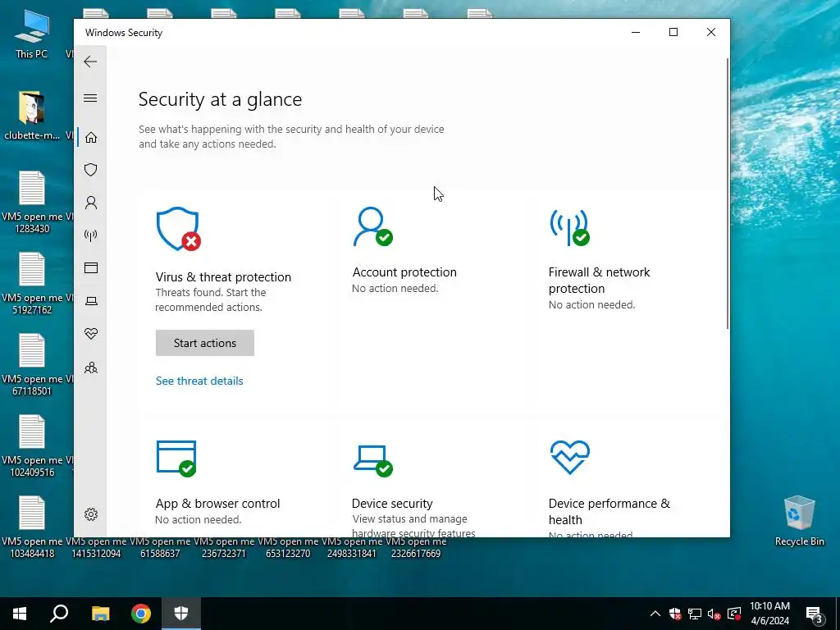Minimize the Windows Security window
This screenshot has width=840, height=630.
(x=636, y=32)
